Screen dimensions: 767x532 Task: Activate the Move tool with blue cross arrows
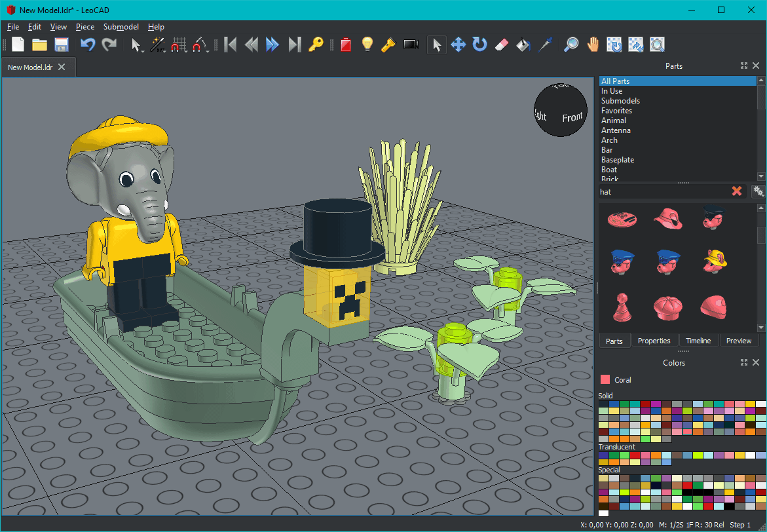[x=458, y=45]
